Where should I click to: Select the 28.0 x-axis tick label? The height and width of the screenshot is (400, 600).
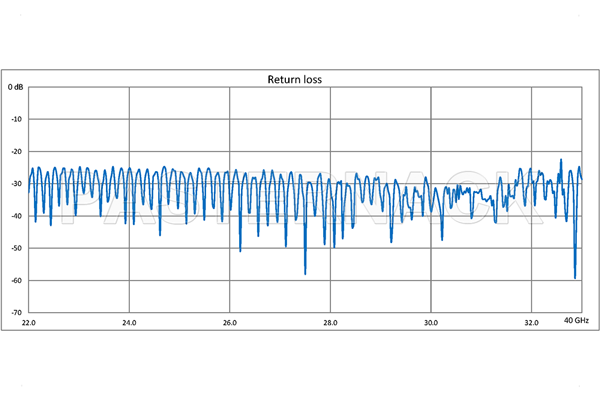[x=330, y=323]
